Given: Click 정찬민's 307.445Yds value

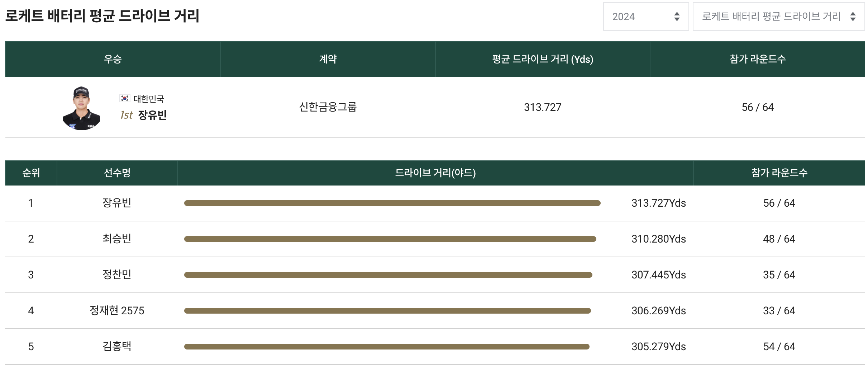Looking at the screenshot, I should tap(658, 275).
